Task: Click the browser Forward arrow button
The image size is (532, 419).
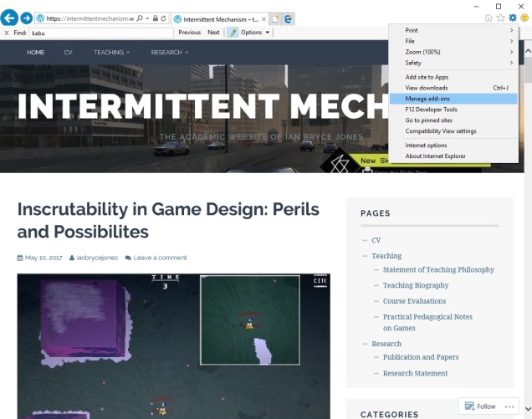Action: pos(27,18)
